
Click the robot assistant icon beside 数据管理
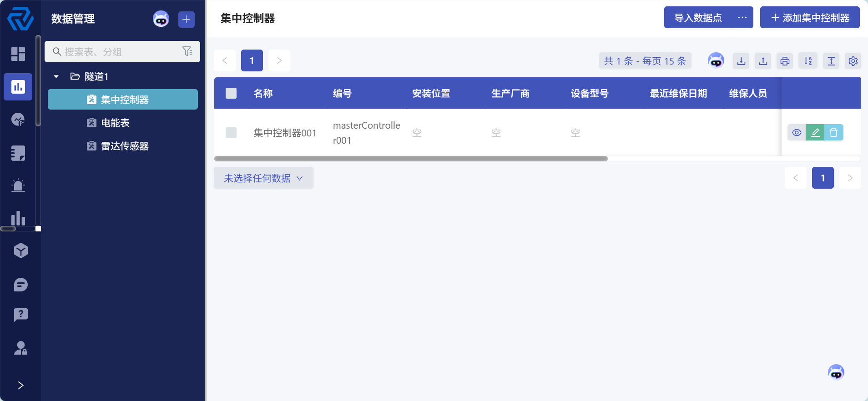click(161, 19)
